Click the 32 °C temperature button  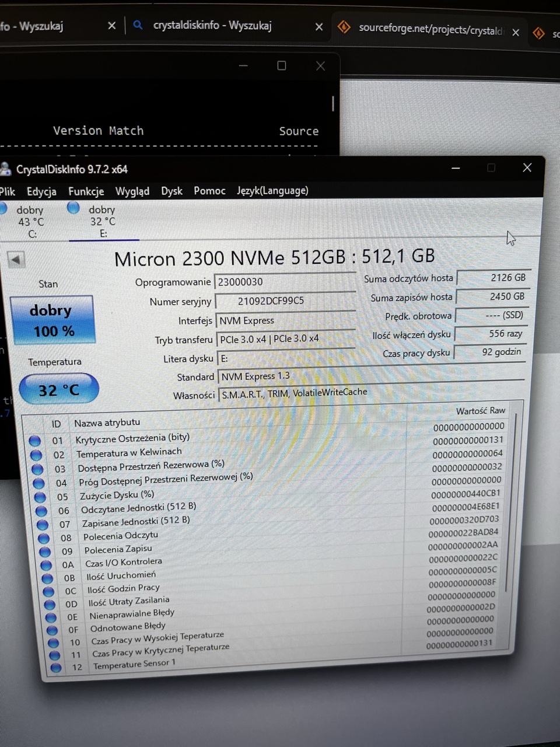tap(59, 390)
